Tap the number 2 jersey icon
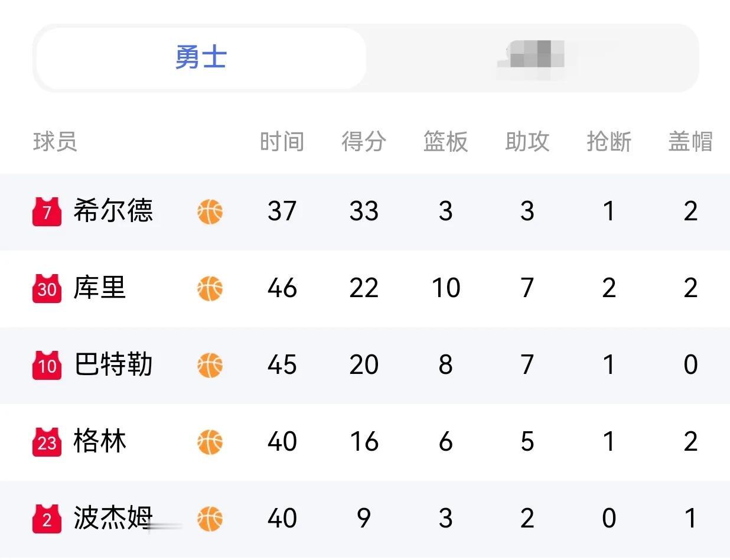The width and height of the screenshot is (730, 560). coord(47,519)
